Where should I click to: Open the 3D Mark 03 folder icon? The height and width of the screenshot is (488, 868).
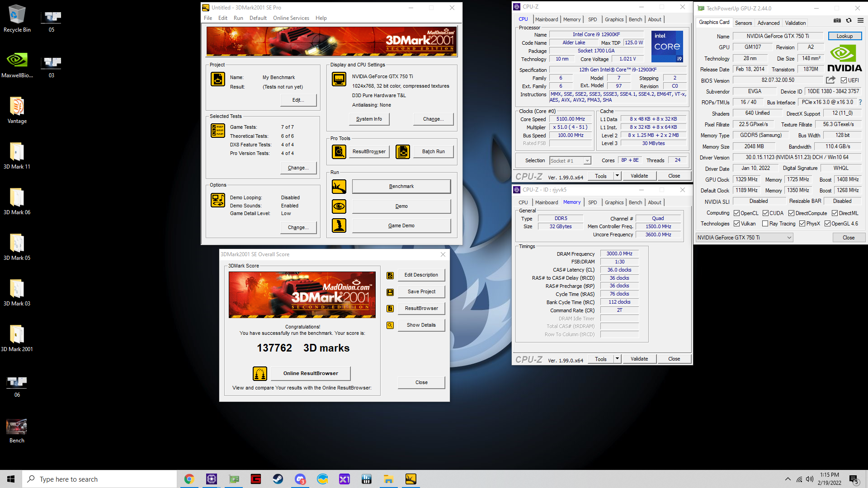(x=17, y=292)
